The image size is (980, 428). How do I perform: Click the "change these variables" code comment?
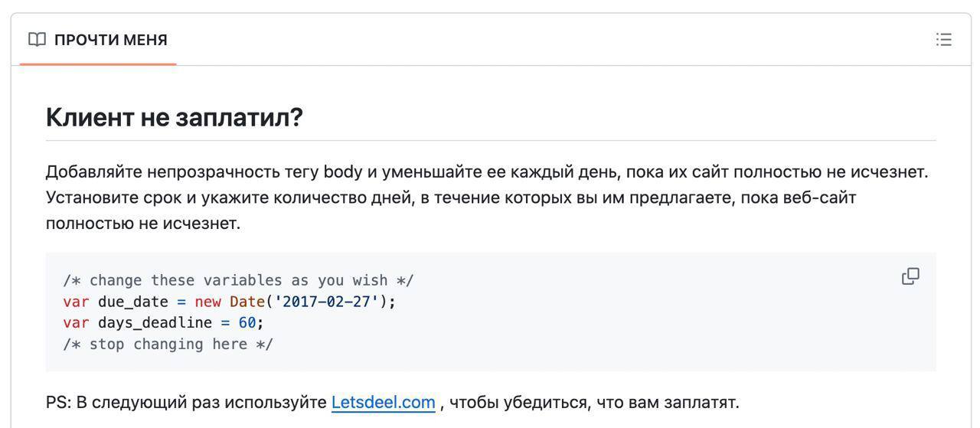tap(238, 280)
